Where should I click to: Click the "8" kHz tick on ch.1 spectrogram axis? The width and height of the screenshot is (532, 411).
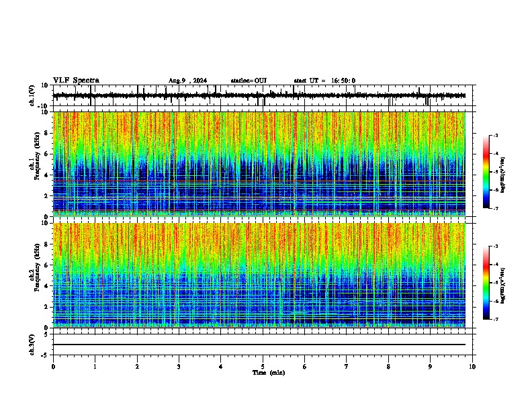46,133
